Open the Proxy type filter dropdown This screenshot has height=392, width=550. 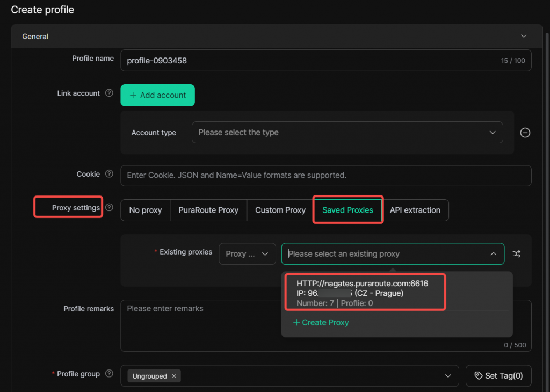247,254
